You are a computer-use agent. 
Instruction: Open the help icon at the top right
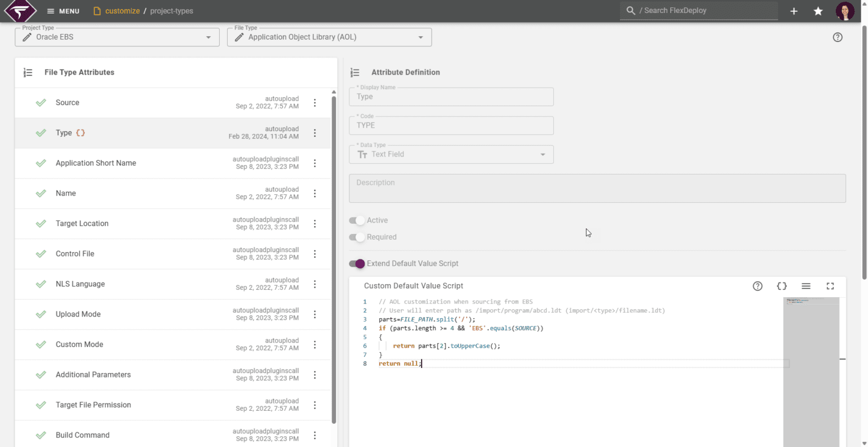pyautogui.click(x=837, y=37)
